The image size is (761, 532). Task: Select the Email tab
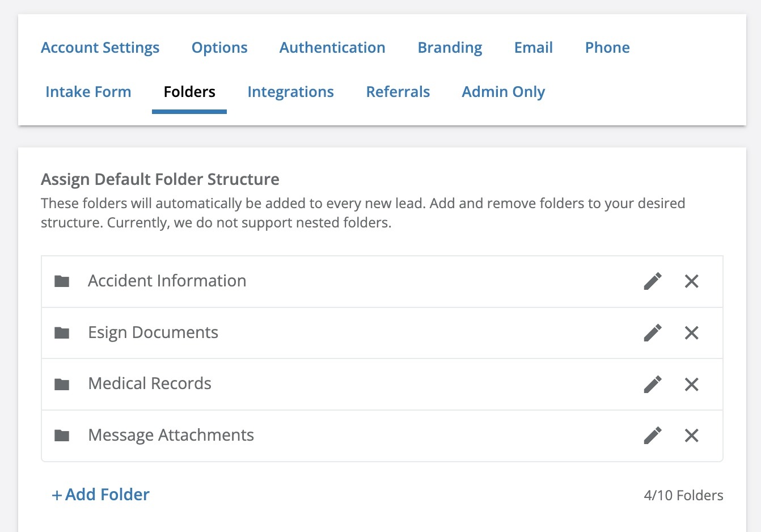coord(534,48)
